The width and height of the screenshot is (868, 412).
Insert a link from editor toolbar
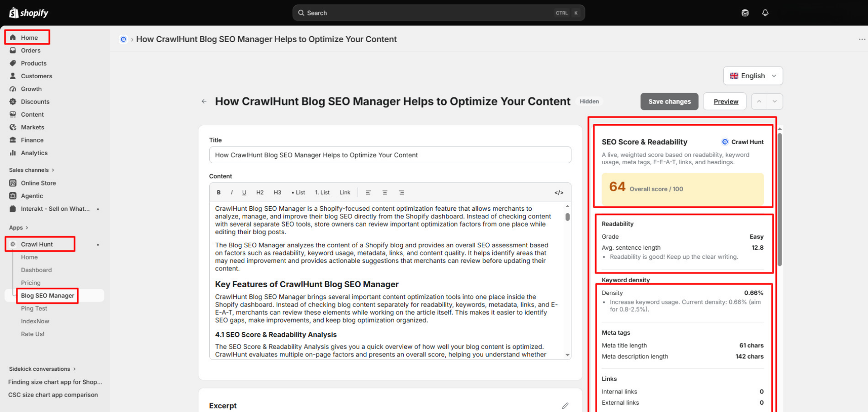[345, 193]
